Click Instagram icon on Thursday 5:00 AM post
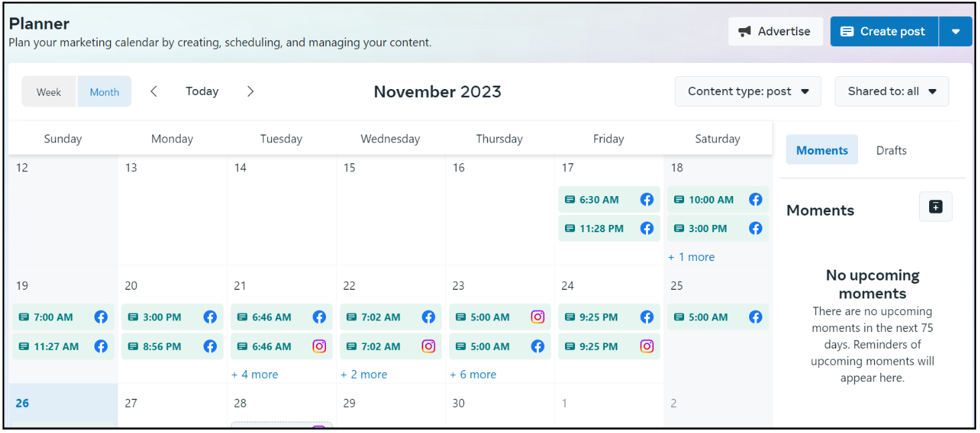The height and width of the screenshot is (433, 980). 538,317
